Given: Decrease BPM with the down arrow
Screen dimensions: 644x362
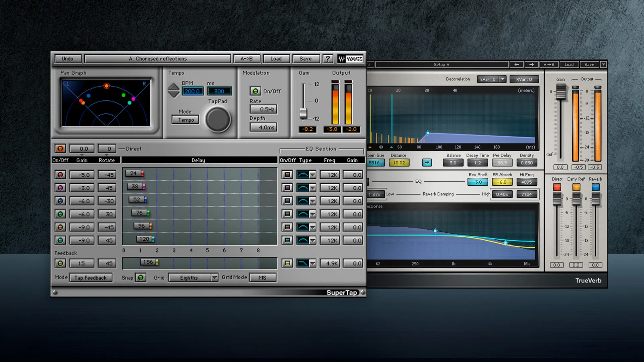Looking at the screenshot, I should tap(174, 94).
